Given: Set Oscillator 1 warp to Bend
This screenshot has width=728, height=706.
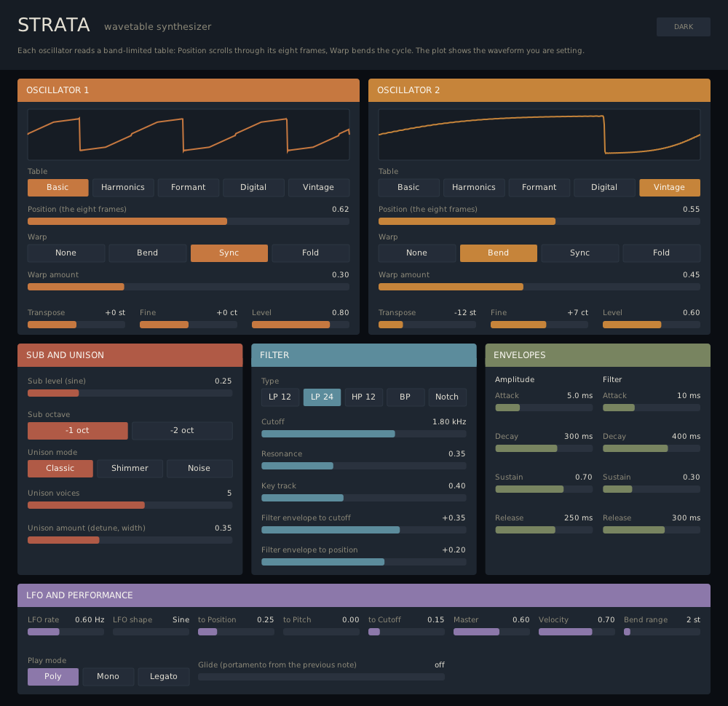Looking at the screenshot, I should point(148,253).
